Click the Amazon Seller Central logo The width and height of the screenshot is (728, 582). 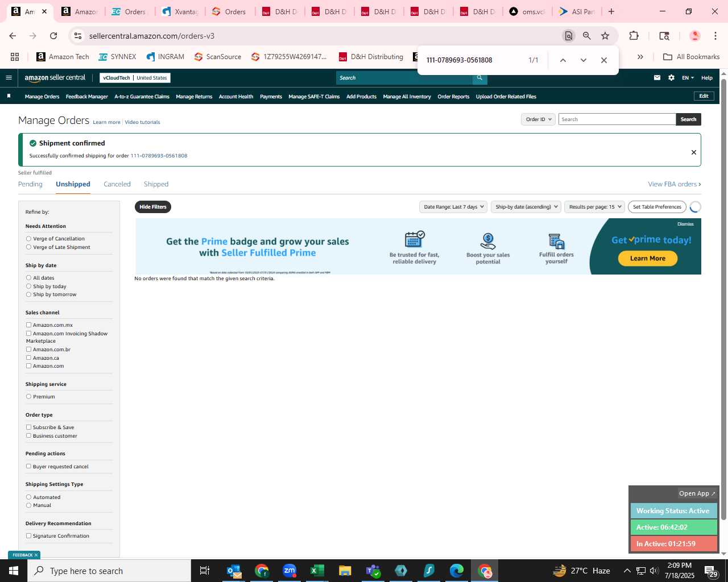55,78
